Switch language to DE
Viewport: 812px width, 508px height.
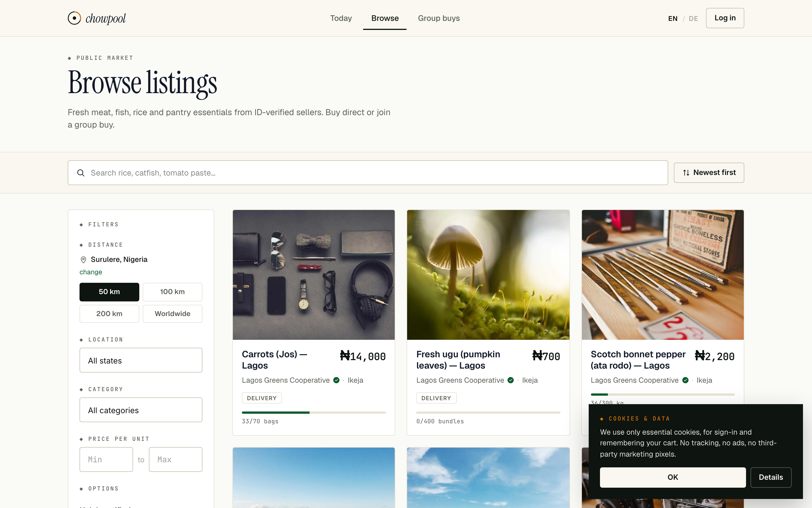coord(693,18)
